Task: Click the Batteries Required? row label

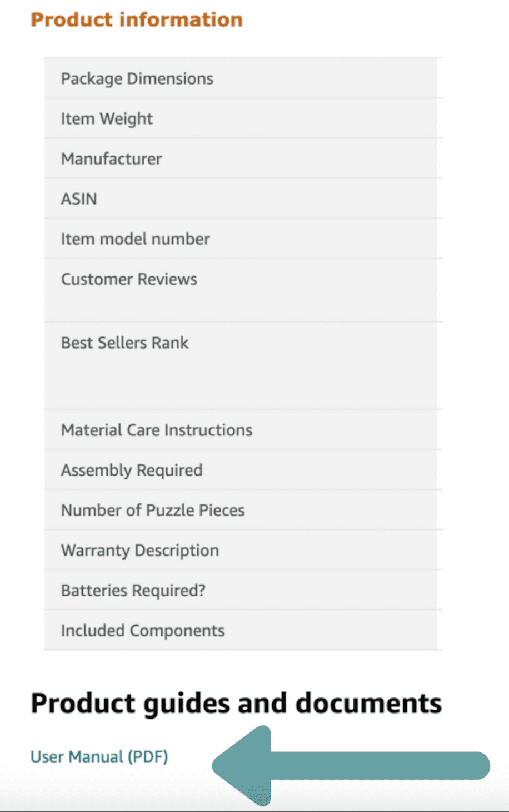Action: [x=133, y=590]
